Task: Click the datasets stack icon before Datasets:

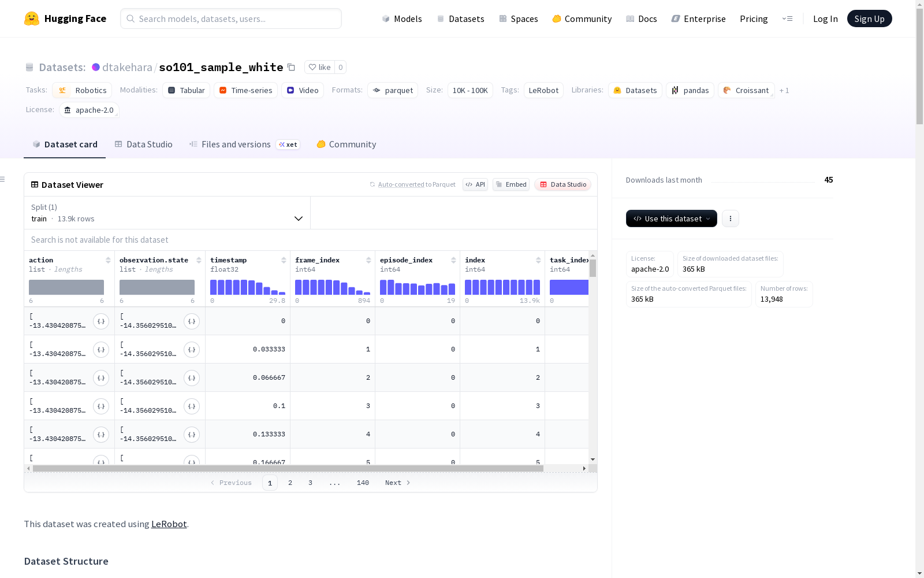Action: [x=29, y=68]
